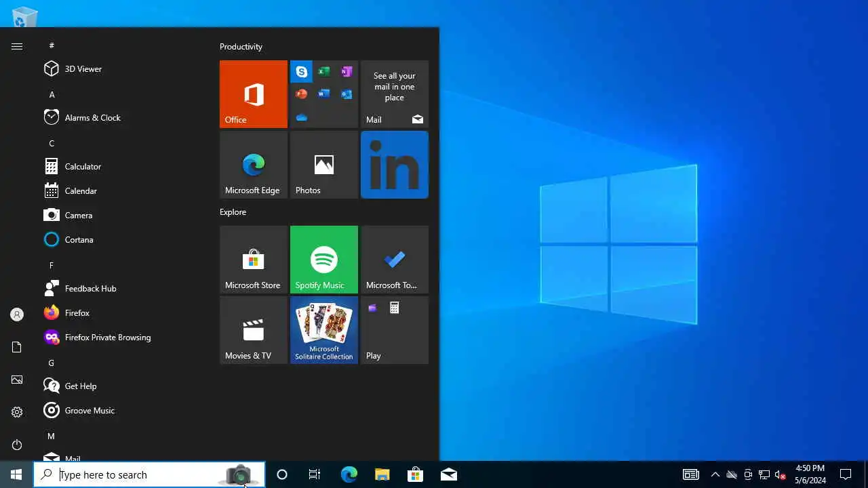The height and width of the screenshot is (488, 868).
Task: Open the Pictures shortcut in Start sidebar
Action: pyautogui.click(x=17, y=380)
